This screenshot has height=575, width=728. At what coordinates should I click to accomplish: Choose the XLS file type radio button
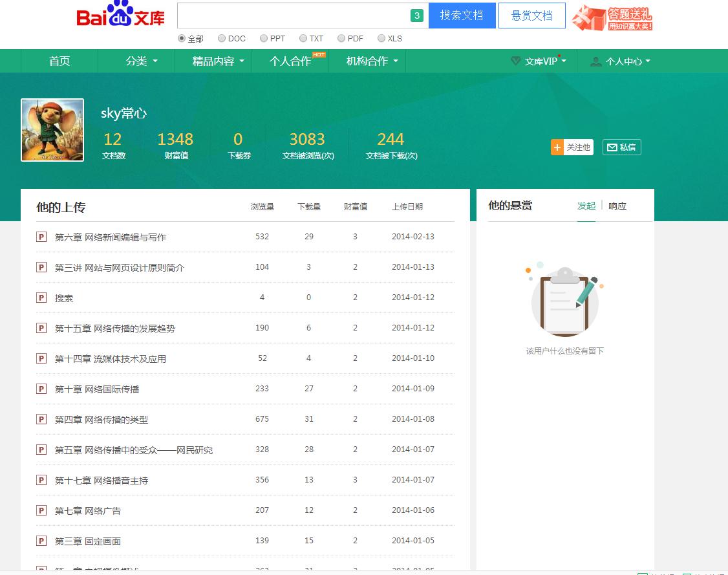(x=381, y=38)
